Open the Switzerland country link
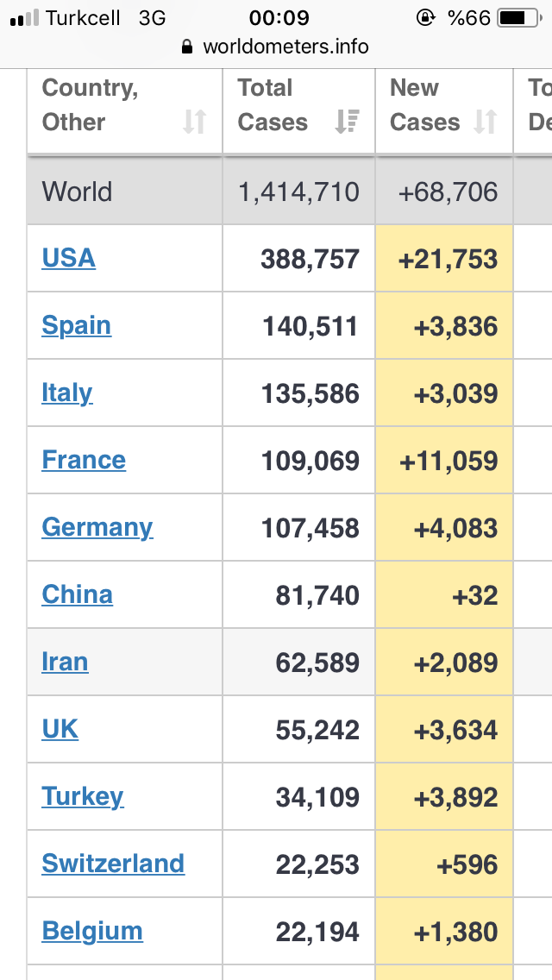552x980 pixels. tap(113, 864)
